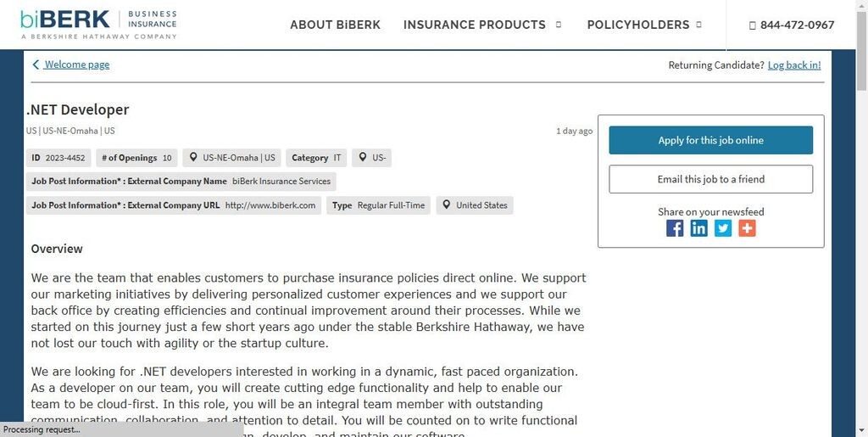Call 844-472-0967 phone number link

point(797,25)
